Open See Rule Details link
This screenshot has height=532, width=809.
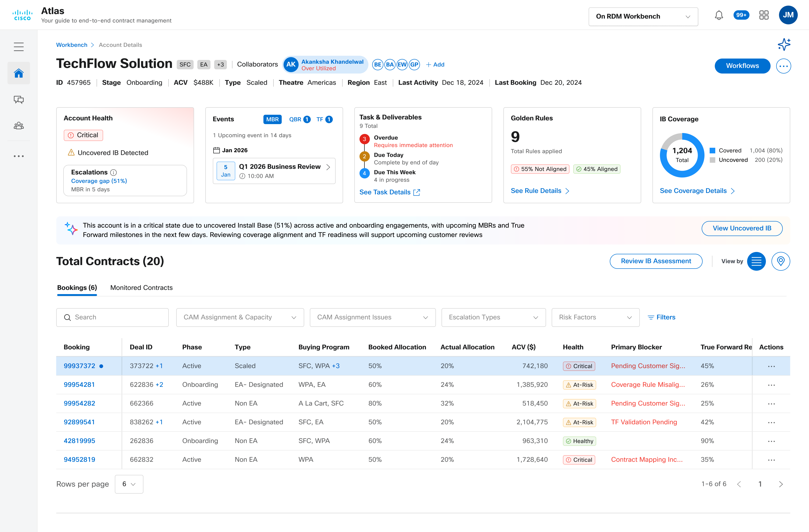click(539, 191)
